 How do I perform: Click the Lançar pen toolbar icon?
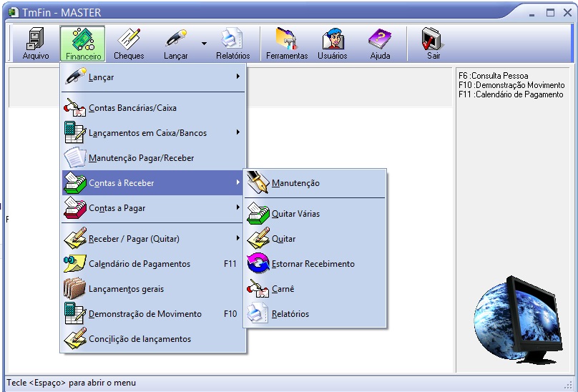[175, 44]
